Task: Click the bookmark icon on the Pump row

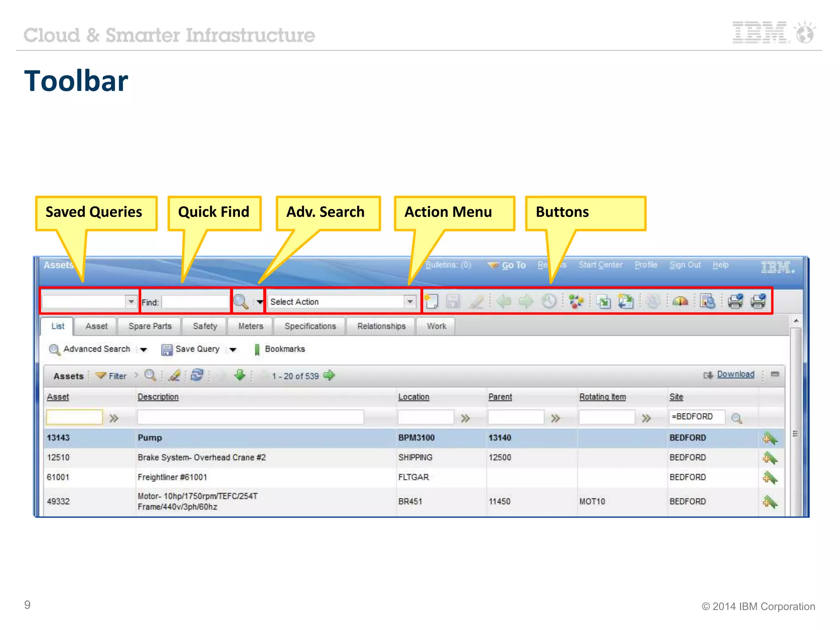Action: click(770, 438)
